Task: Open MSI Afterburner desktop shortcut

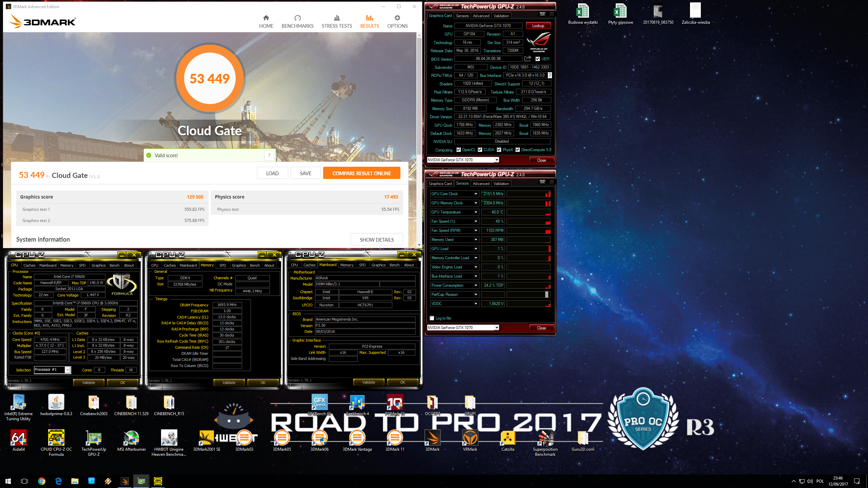Action: (x=132, y=441)
